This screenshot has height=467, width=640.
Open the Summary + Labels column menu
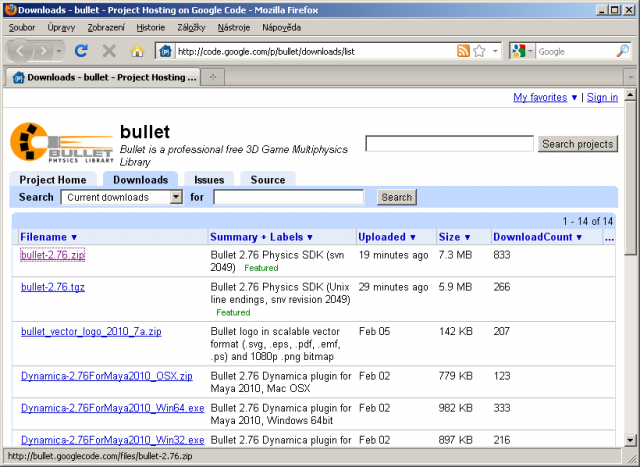click(x=310, y=237)
